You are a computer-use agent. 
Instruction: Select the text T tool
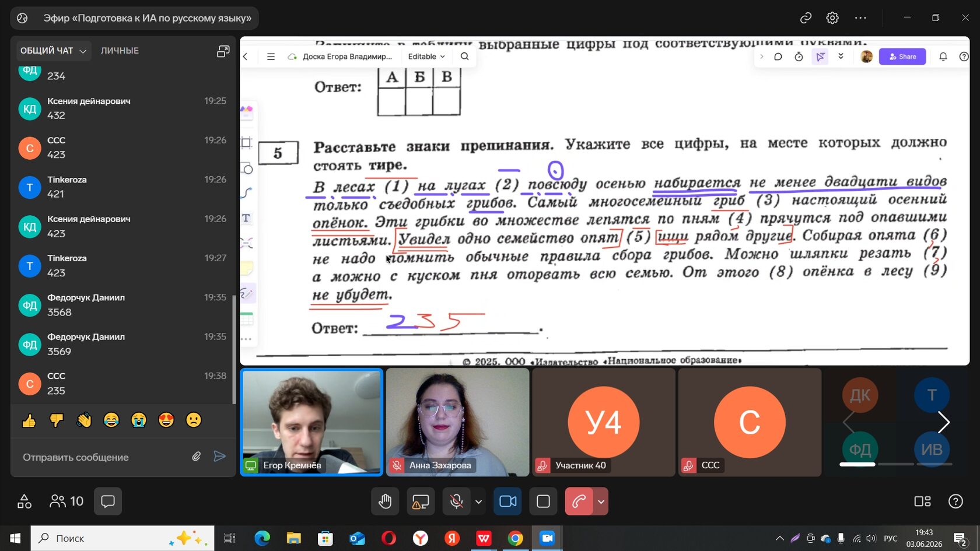[x=246, y=218]
